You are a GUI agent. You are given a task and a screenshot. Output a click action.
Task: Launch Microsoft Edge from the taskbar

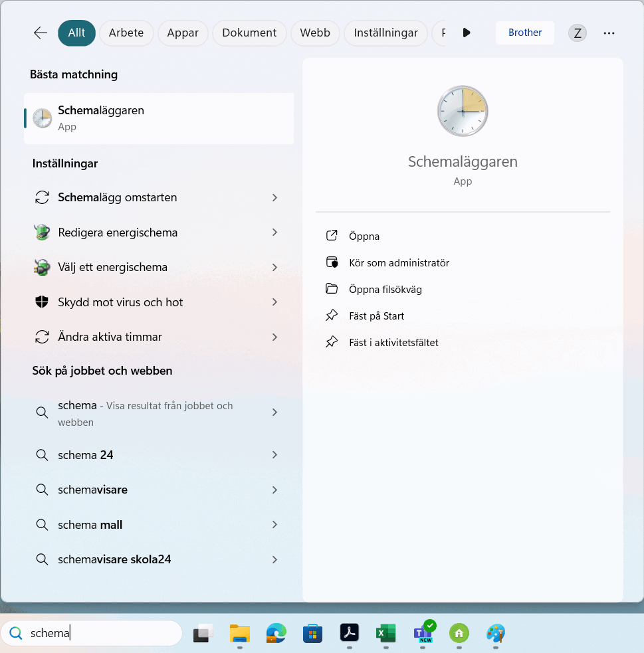click(276, 633)
